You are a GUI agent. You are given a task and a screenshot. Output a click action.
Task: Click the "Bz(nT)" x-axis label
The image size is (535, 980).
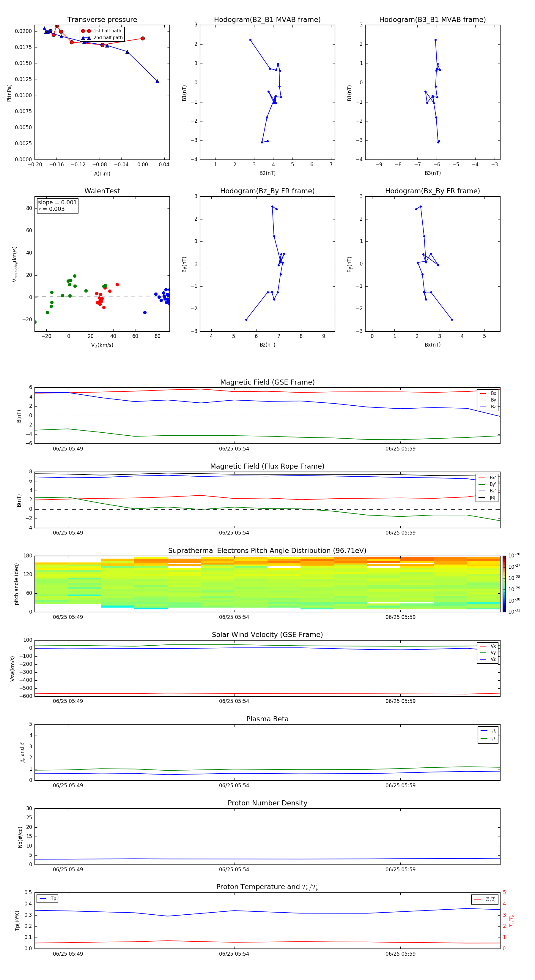(267, 345)
